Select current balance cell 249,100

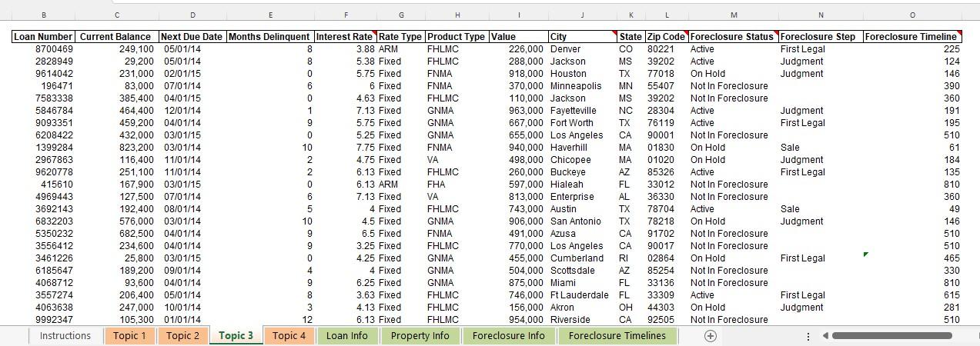coord(117,49)
